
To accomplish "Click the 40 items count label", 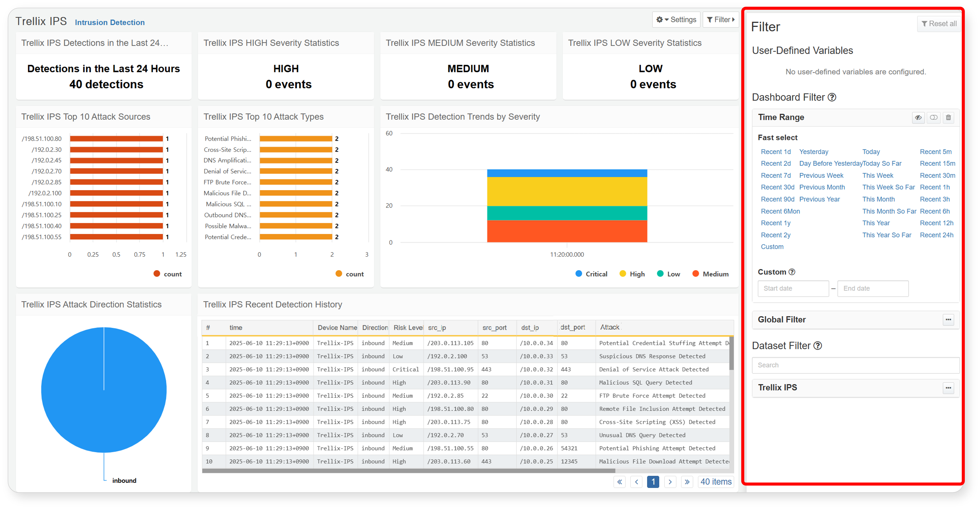I will coord(716,482).
